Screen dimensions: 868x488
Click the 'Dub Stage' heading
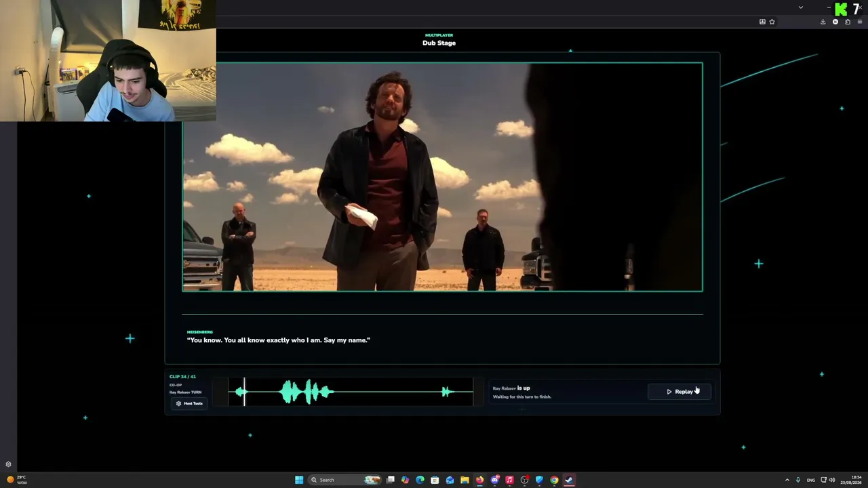(x=439, y=43)
